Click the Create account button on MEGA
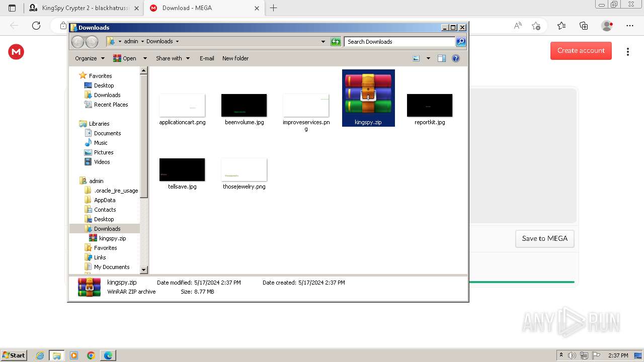Screen dimensions: 644x362 tap(581, 51)
